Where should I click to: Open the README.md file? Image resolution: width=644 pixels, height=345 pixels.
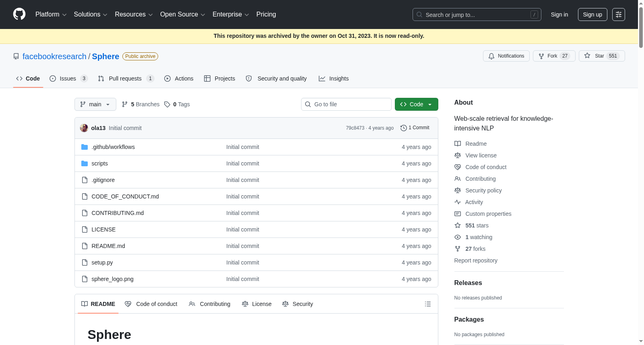tap(108, 246)
